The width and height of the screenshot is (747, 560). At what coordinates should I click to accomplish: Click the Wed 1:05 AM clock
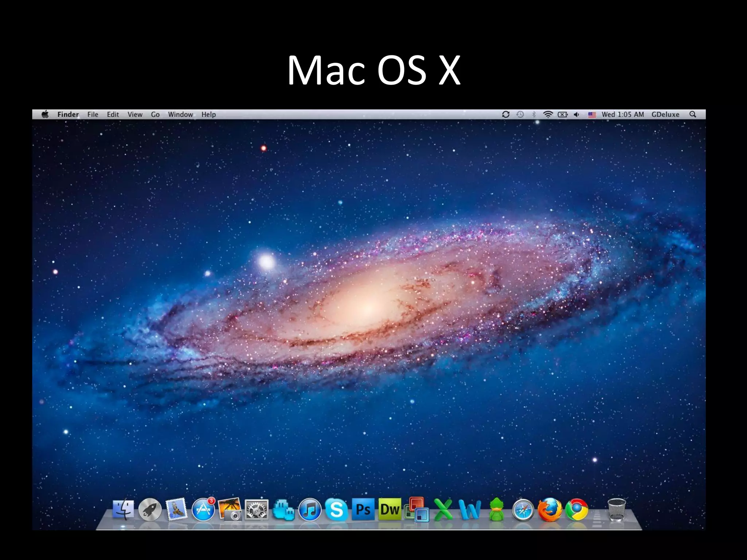pos(623,114)
